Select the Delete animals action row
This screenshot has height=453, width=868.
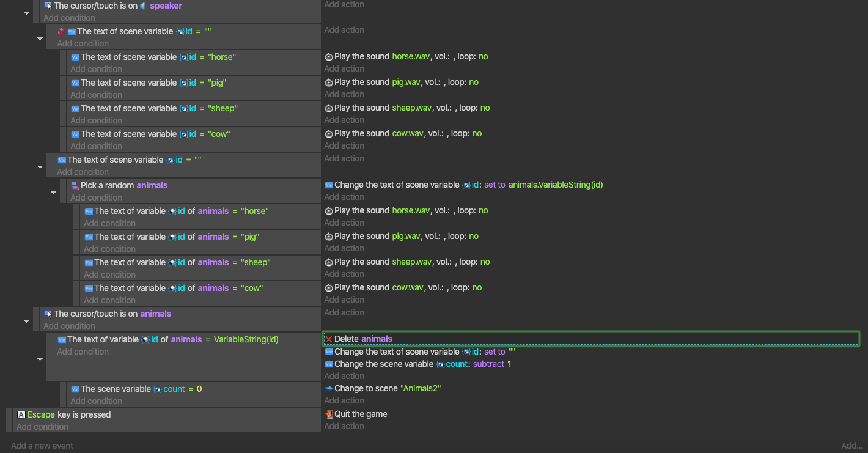pyautogui.click(x=591, y=339)
